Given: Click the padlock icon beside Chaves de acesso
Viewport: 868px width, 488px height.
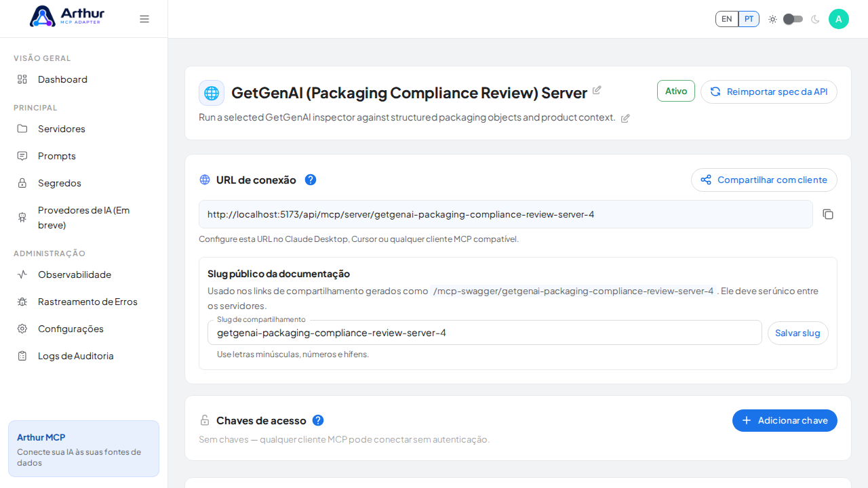Looking at the screenshot, I should tap(205, 420).
